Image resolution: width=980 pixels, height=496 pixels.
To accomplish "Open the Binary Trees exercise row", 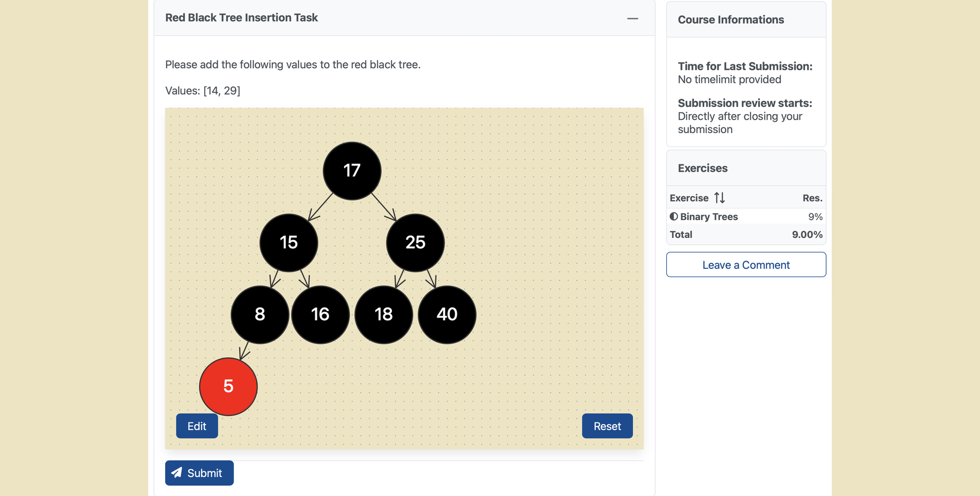I will (x=746, y=216).
